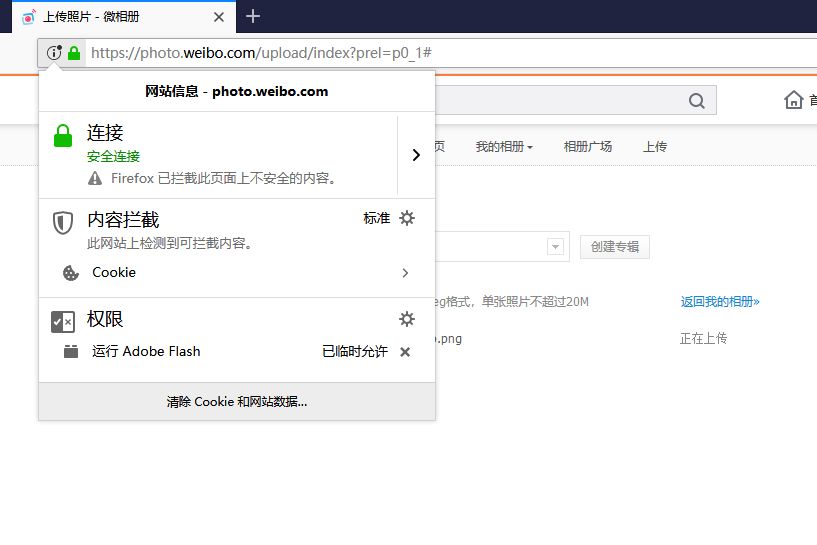This screenshot has width=817, height=545.
Task: Click the 网站信息 - photo.weibo.com panel header
Action: [237, 92]
